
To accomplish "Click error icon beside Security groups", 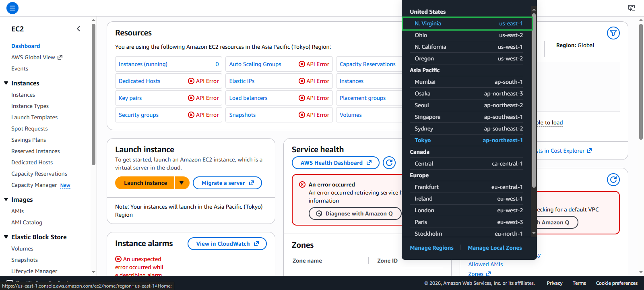I will [191, 115].
